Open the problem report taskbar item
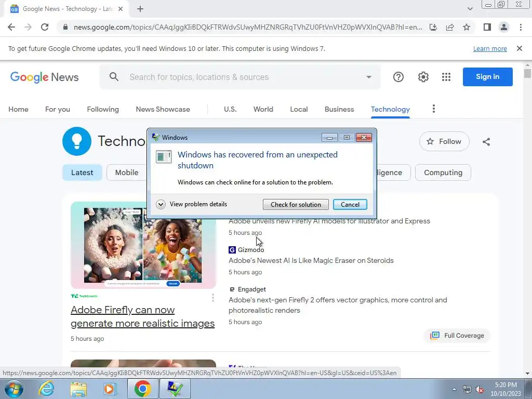The width and height of the screenshot is (532, 399). pyautogui.click(x=175, y=389)
